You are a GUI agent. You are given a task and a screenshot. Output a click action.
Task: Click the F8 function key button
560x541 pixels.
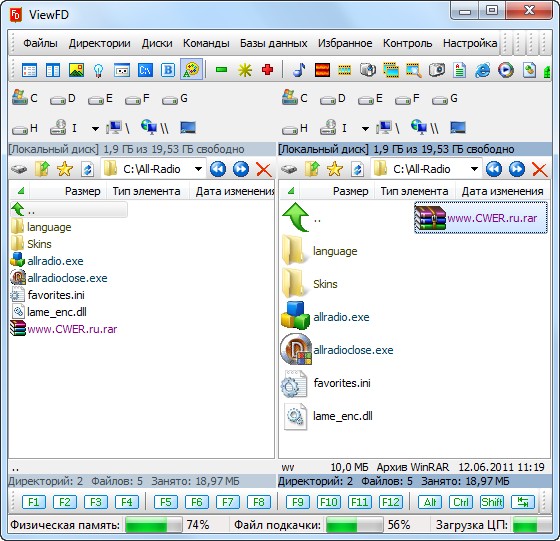coord(259,502)
